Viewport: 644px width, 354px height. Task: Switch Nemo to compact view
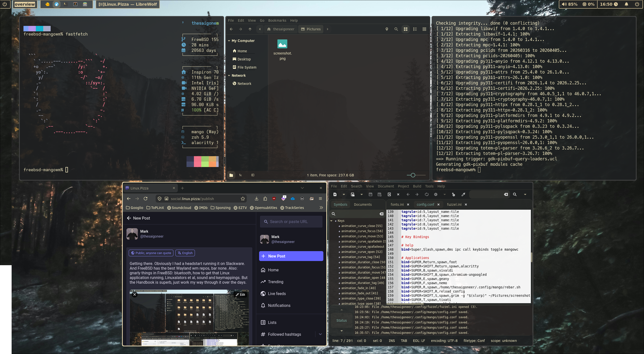point(424,29)
